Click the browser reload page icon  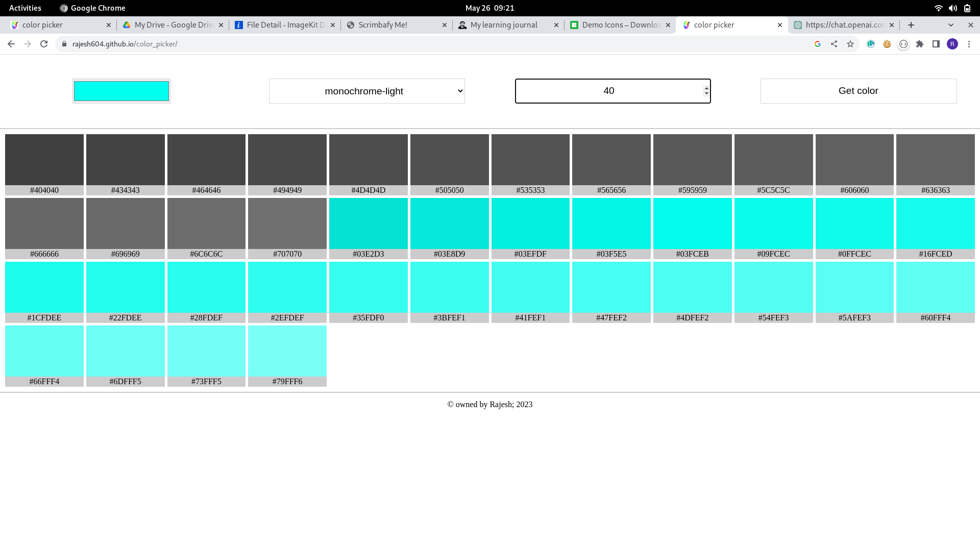pos(44,44)
